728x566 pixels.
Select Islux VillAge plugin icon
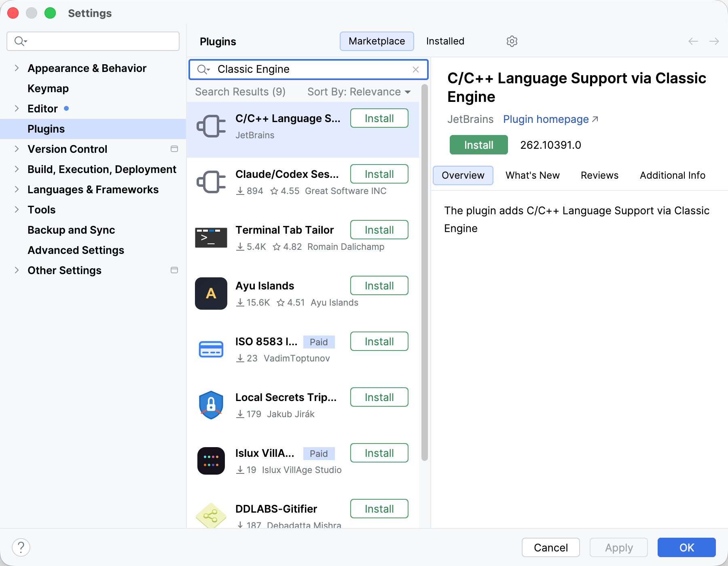[211, 461]
